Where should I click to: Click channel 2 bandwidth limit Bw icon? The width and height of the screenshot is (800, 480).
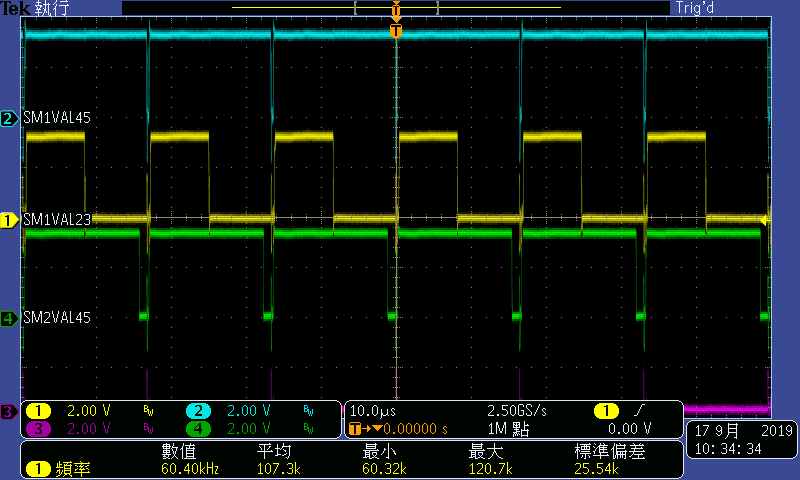pyautogui.click(x=308, y=411)
